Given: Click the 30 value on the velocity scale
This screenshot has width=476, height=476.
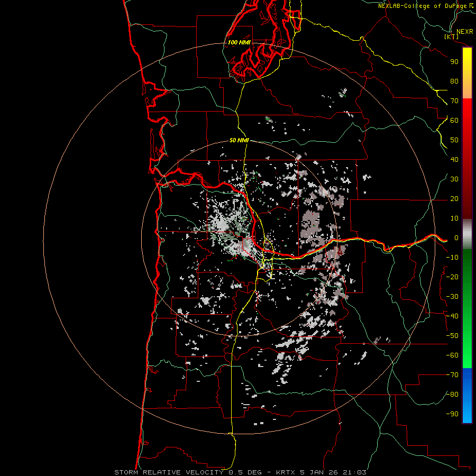Looking at the screenshot, I should [x=454, y=179].
